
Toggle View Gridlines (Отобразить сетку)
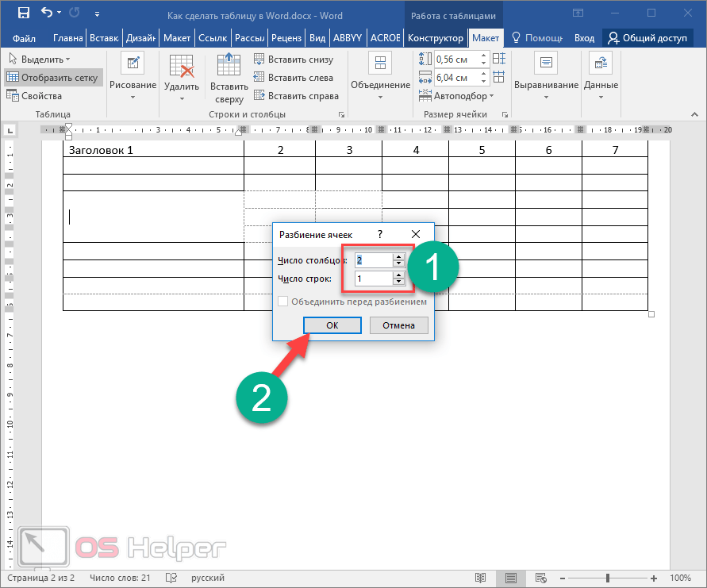pyautogui.click(x=52, y=78)
